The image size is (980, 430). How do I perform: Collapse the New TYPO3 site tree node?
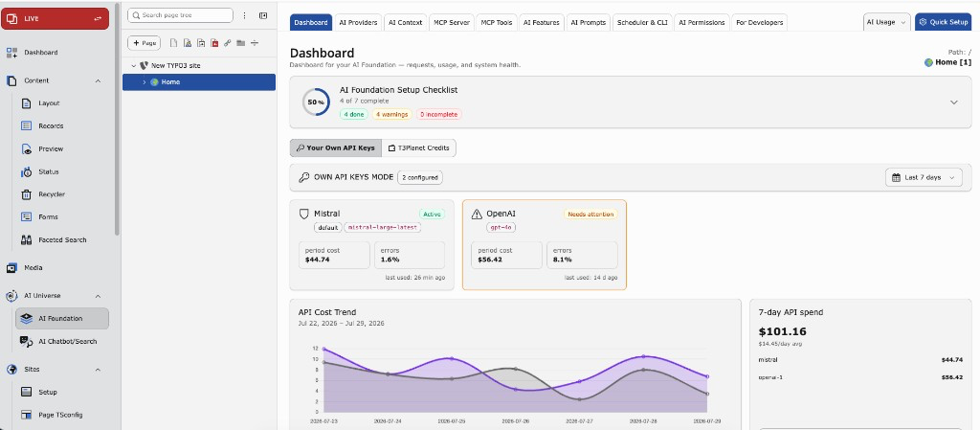pyautogui.click(x=134, y=66)
